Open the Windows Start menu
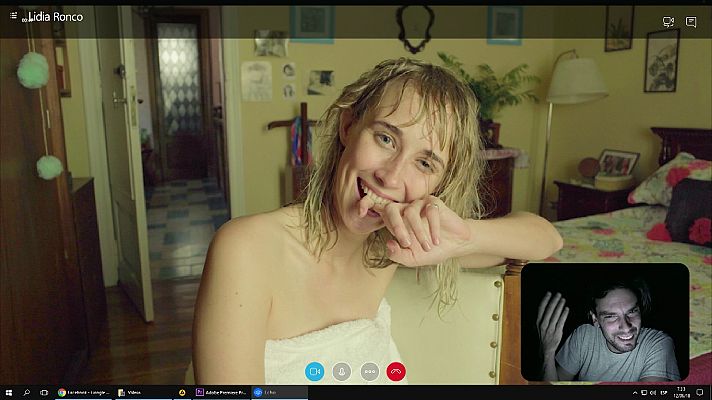Image resolution: width=712 pixels, height=400 pixels. point(8,393)
